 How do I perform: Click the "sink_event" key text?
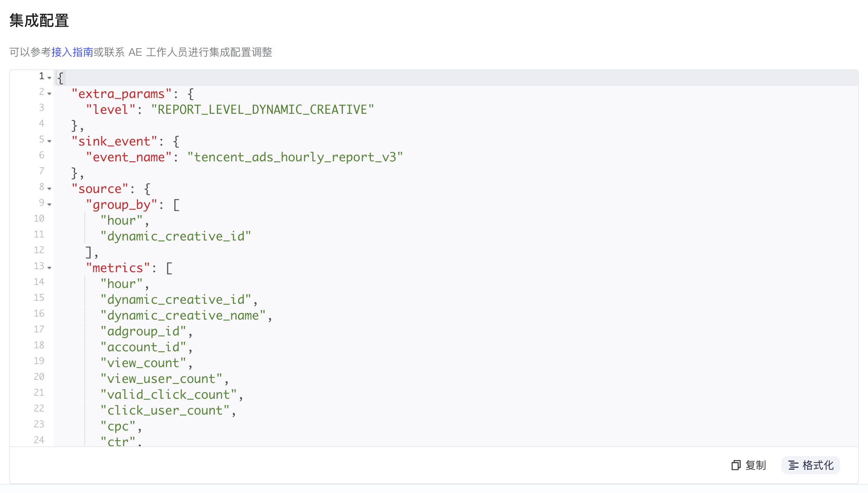[114, 141]
